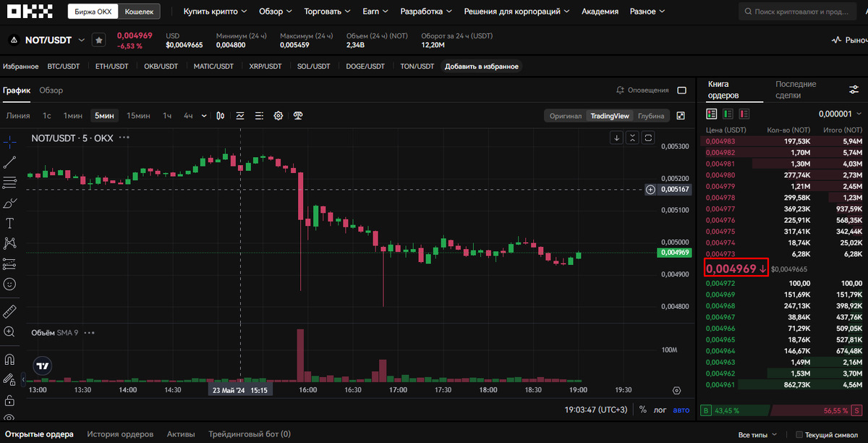Viewport: 868px width, 443px height.
Task: Switch to Кошелек mode
Action: tap(139, 12)
